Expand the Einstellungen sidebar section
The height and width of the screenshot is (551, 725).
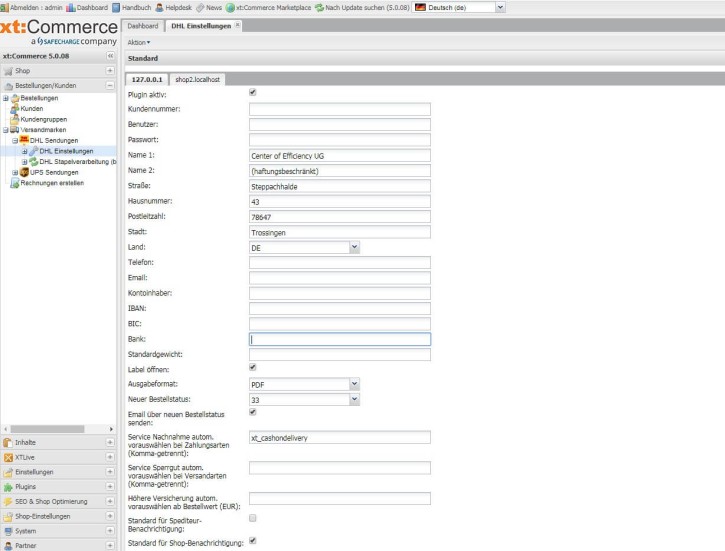point(110,472)
